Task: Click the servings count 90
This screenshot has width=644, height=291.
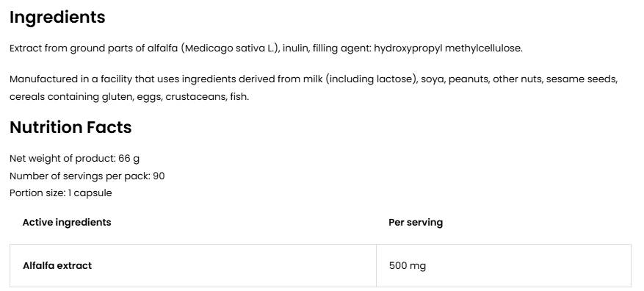Action: tap(159, 176)
